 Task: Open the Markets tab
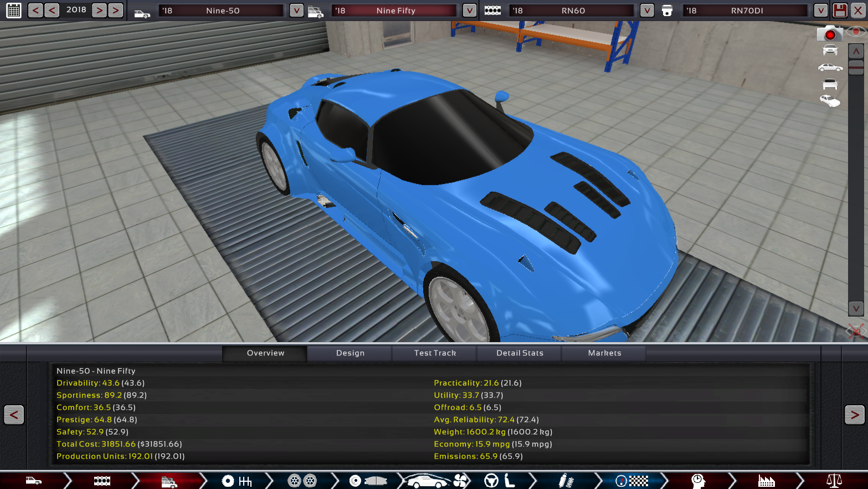pos(604,353)
